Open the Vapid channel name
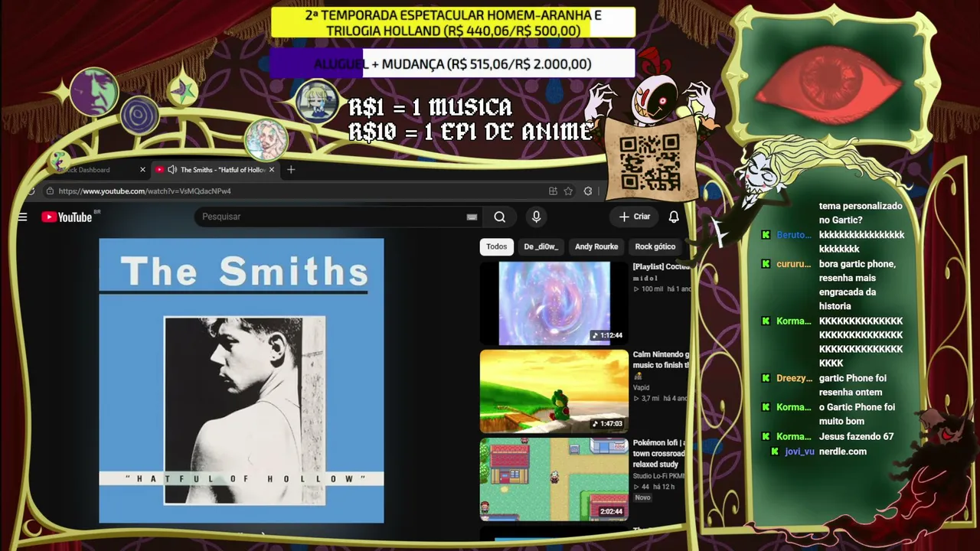Viewport: 980px width, 551px height. point(642,388)
